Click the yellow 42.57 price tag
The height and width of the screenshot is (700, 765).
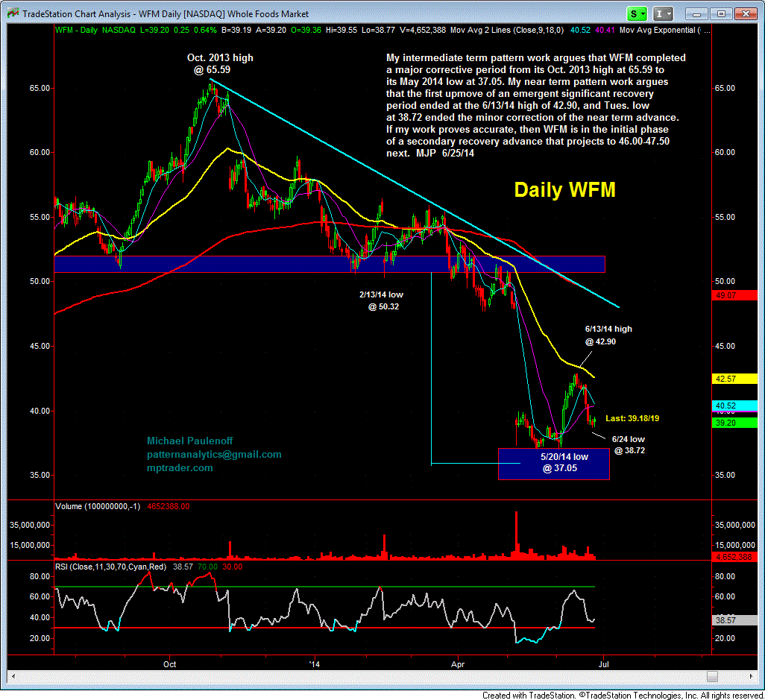734,379
